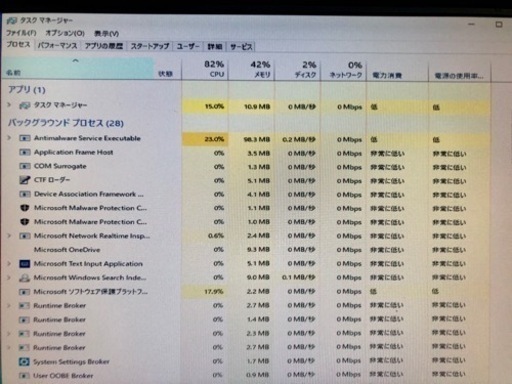This screenshot has width=512, height=384.
Task: Open the オプション(O) menu
Action: point(65,33)
